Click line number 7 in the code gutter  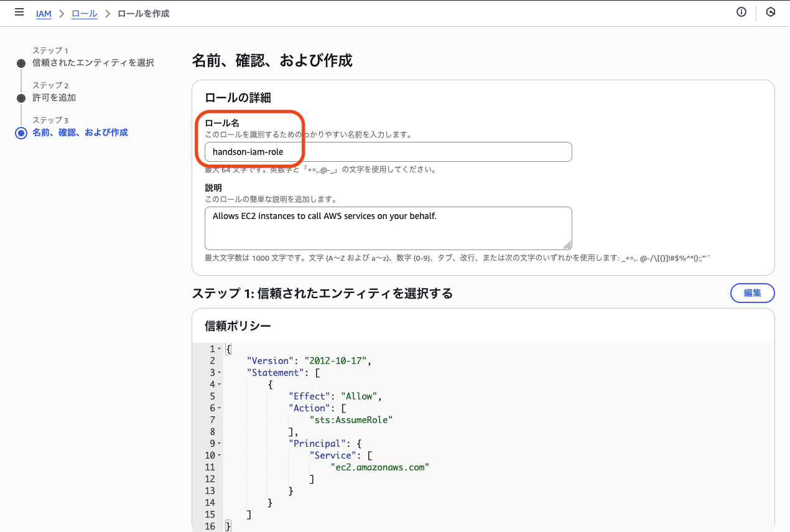click(x=212, y=420)
